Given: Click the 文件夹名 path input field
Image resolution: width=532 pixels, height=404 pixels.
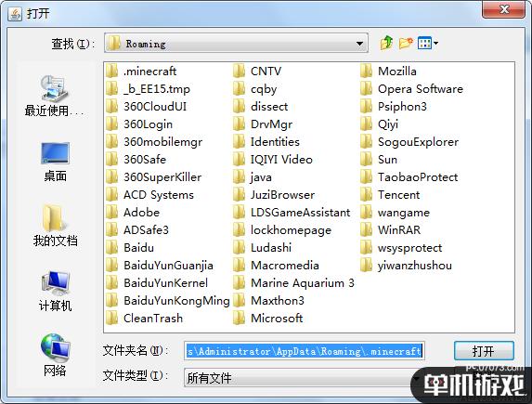Looking at the screenshot, I should 305,351.
